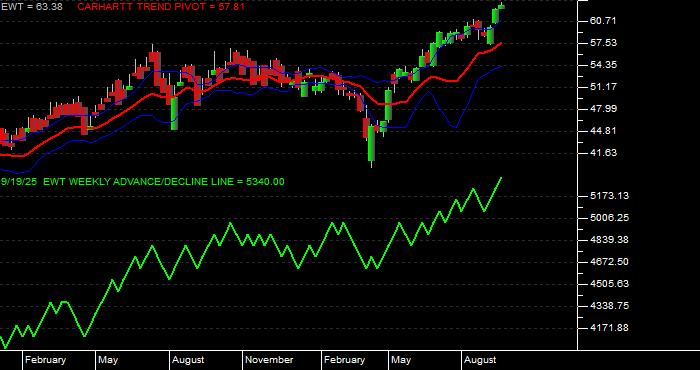700x370 pixels.
Task: Click the 44.81 price axis value
Action: pyautogui.click(x=603, y=131)
